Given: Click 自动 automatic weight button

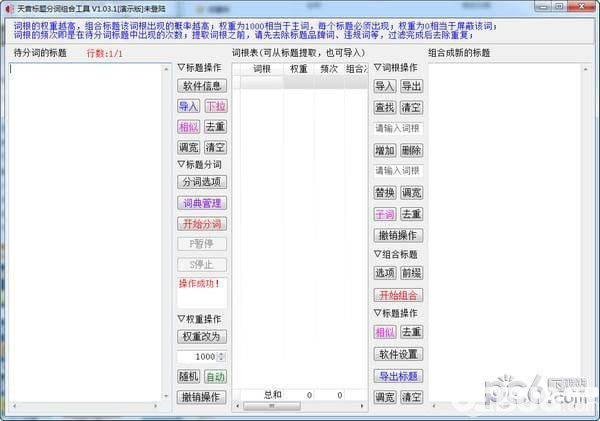Looking at the screenshot, I should click(215, 377).
